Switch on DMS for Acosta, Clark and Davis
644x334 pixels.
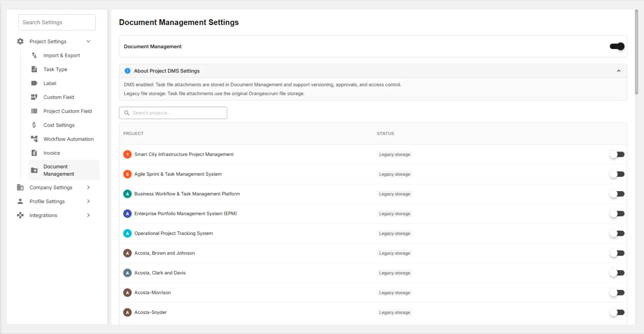pyautogui.click(x=617, y=273)
